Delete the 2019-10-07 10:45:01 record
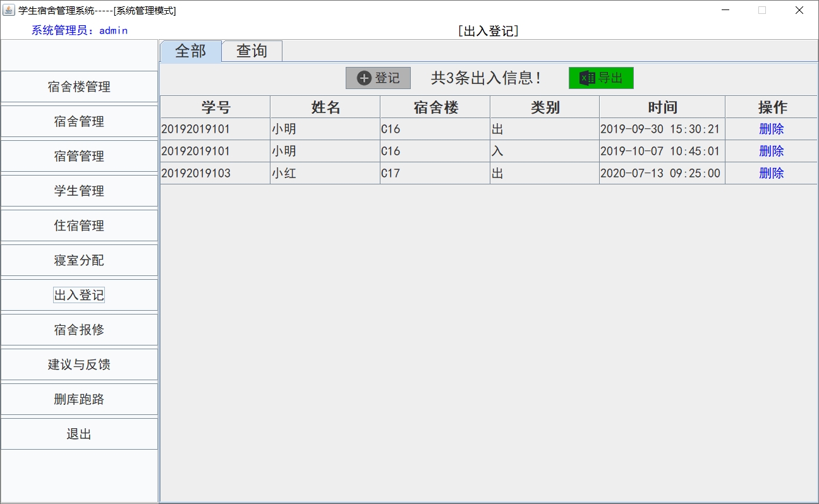Screen dimensions: 819x504 (x=771, y=151)
